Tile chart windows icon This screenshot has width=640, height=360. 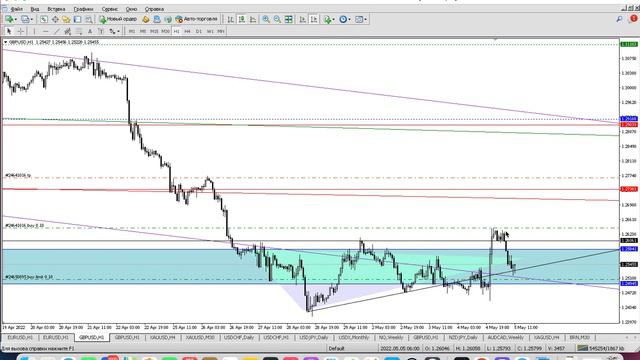pos(289,19)
